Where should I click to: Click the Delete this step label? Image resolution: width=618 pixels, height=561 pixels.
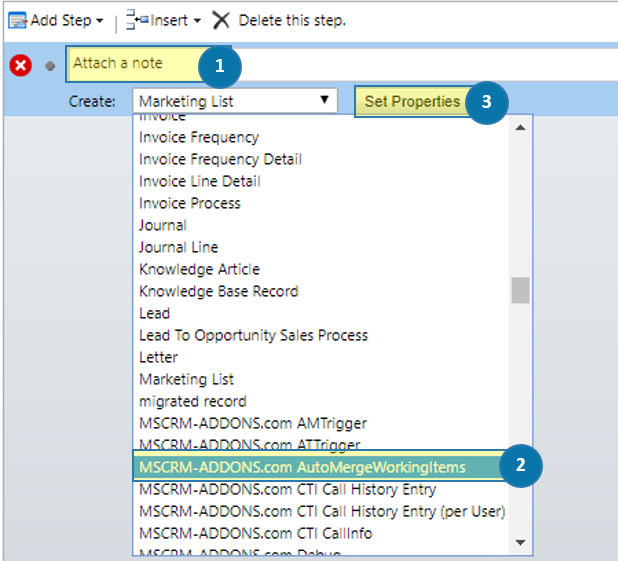pos(292,21)
